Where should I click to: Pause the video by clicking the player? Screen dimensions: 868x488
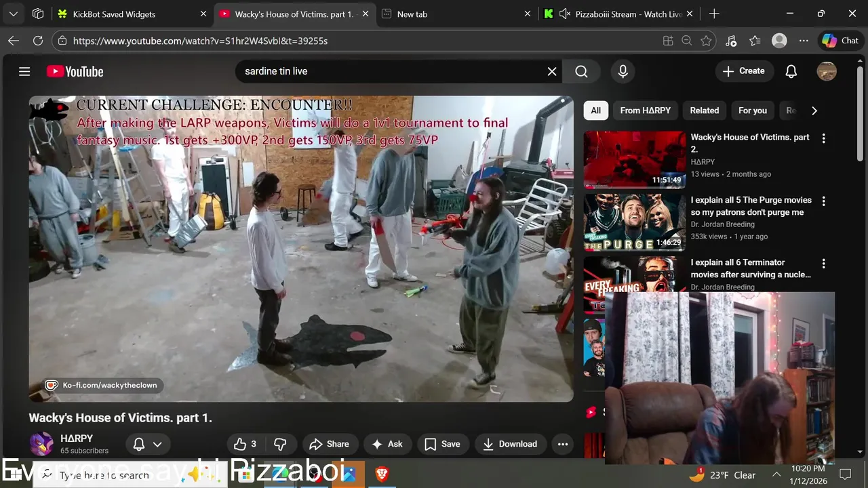(301, 249)
